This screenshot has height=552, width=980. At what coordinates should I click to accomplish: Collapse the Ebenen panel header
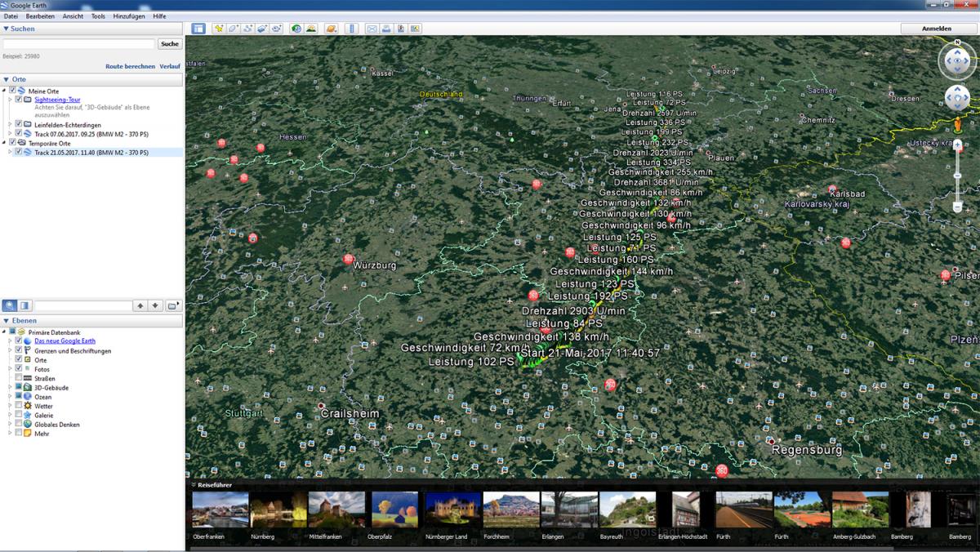(7, 321)
